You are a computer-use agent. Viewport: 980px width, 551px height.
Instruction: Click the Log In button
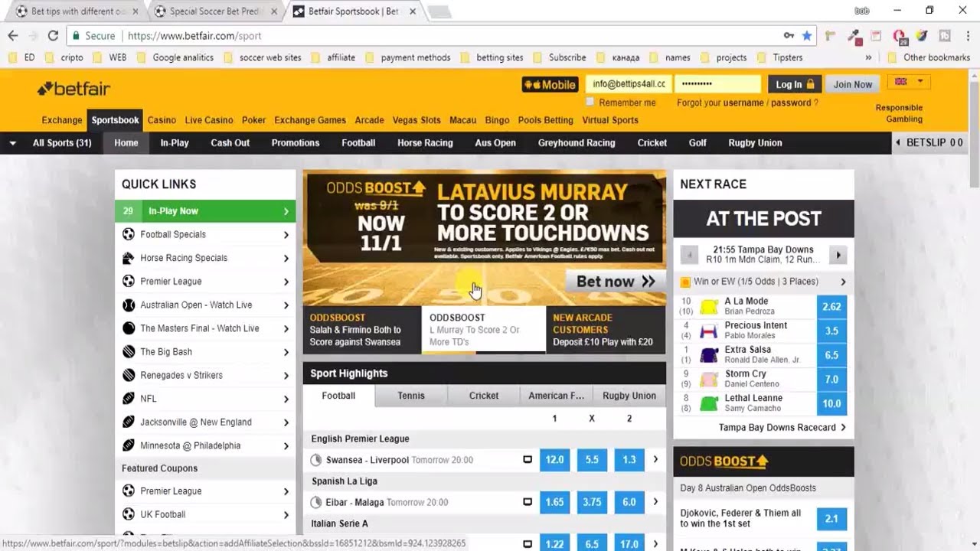795,84
